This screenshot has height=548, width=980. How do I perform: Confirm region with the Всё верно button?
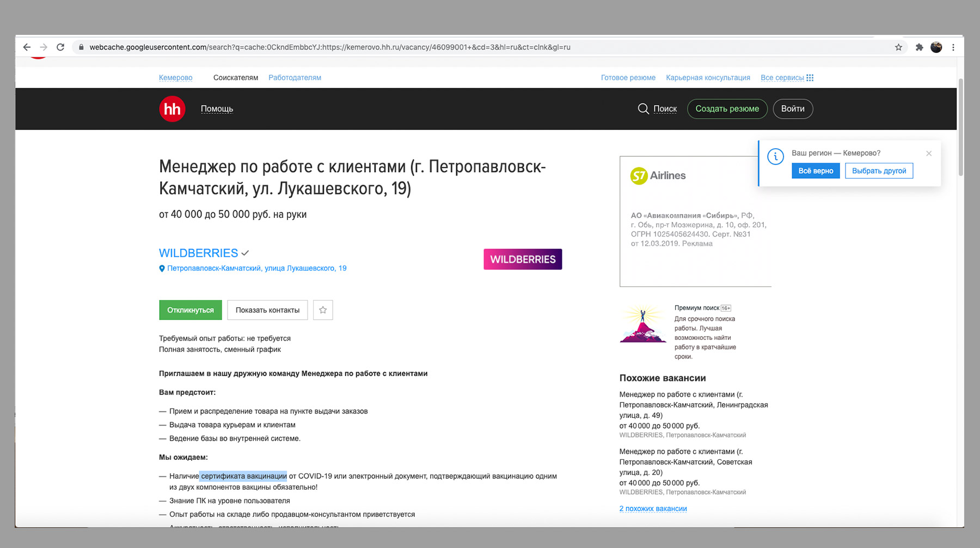click(816, 171)
